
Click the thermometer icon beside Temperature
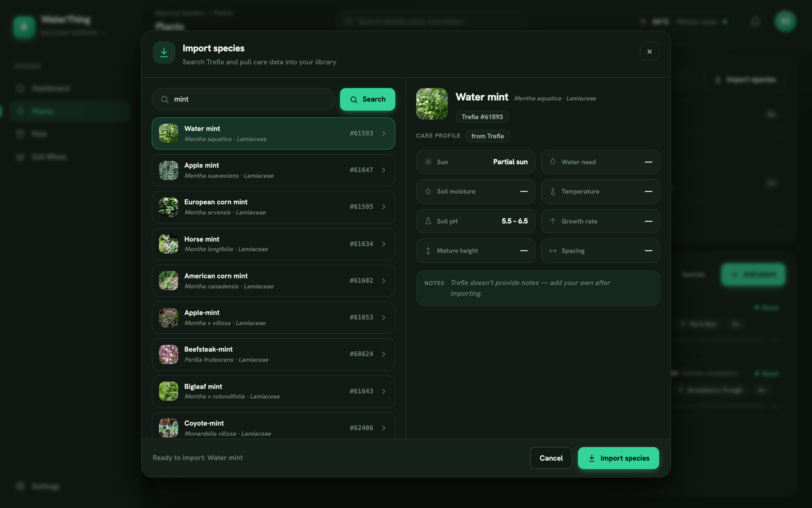[553, 192]
